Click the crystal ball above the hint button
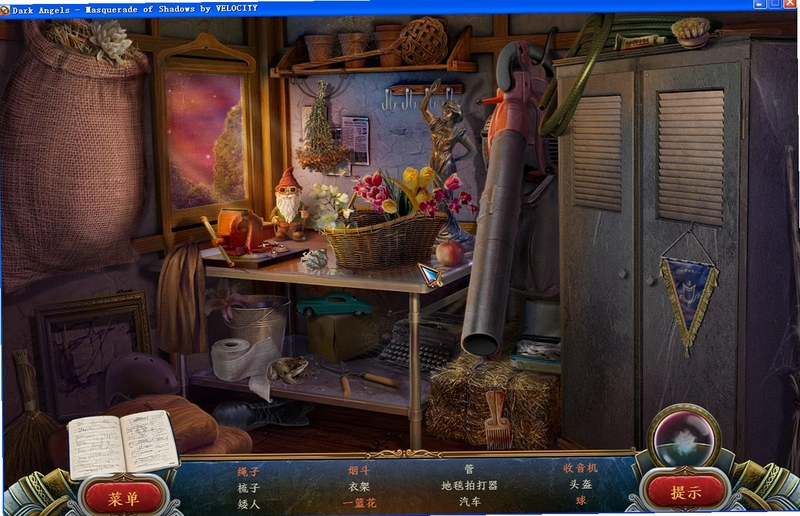Viewport: 800px width, 516px height. [686, 437]
